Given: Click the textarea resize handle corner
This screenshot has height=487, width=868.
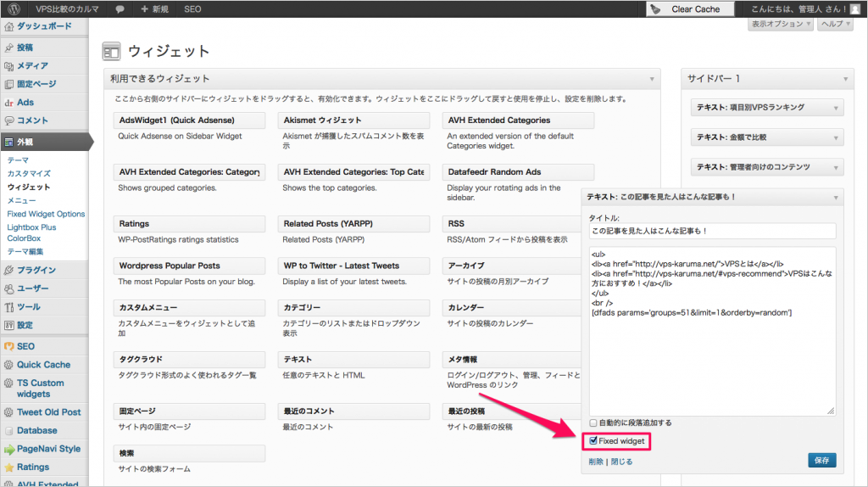Looking at the screenshot, I should (831, 411).
